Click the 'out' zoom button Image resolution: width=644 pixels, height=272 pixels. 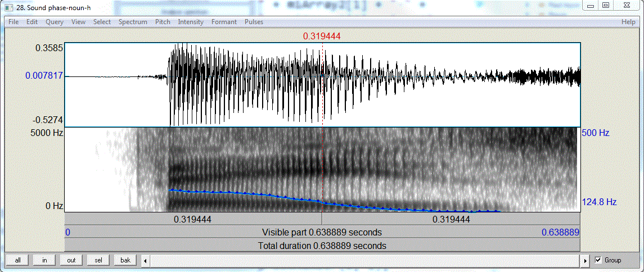click(x=71, y=260)
